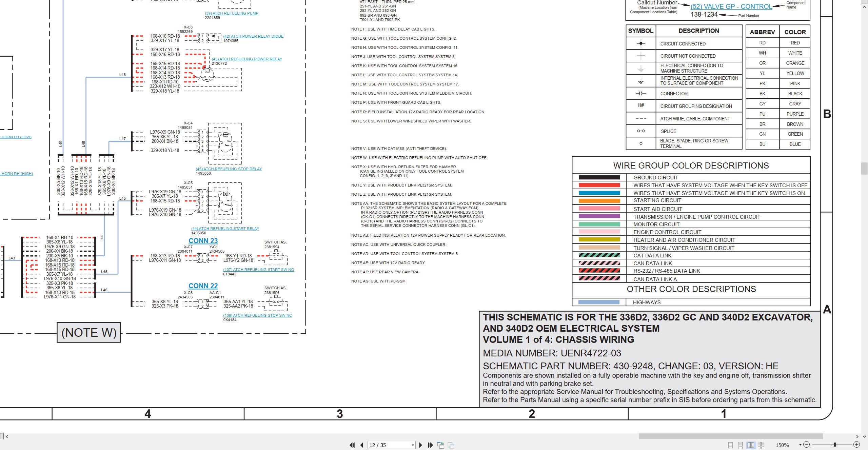Click the CIRCUIT GROUPING DESIGNATION cell
The image size is (868, 450).
pos(698,106)
